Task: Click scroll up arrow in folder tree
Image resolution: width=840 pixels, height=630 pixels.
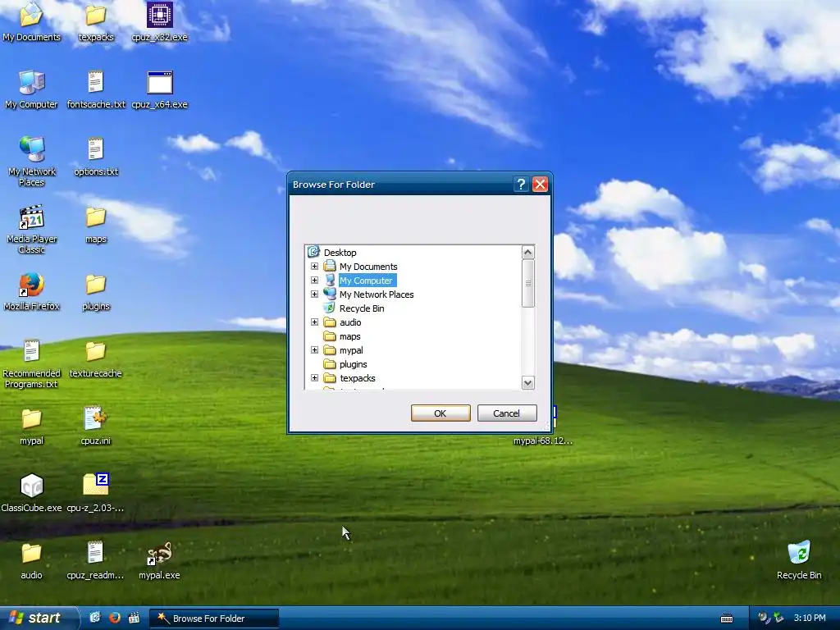Action: [527, 252]
